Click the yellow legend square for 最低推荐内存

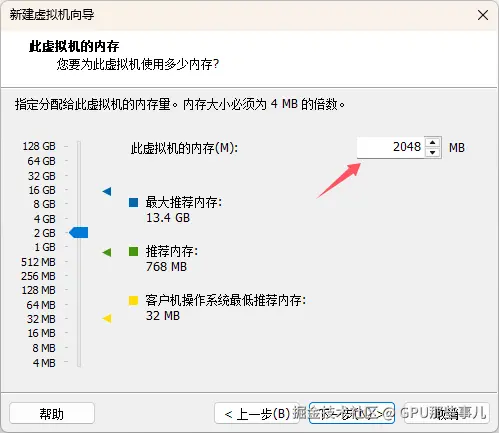click(133, 300)
